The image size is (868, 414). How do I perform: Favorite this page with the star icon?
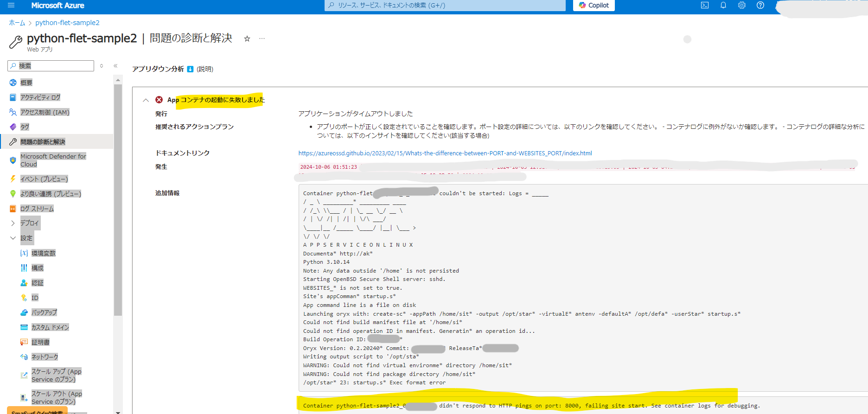click(x=247, y=38)
